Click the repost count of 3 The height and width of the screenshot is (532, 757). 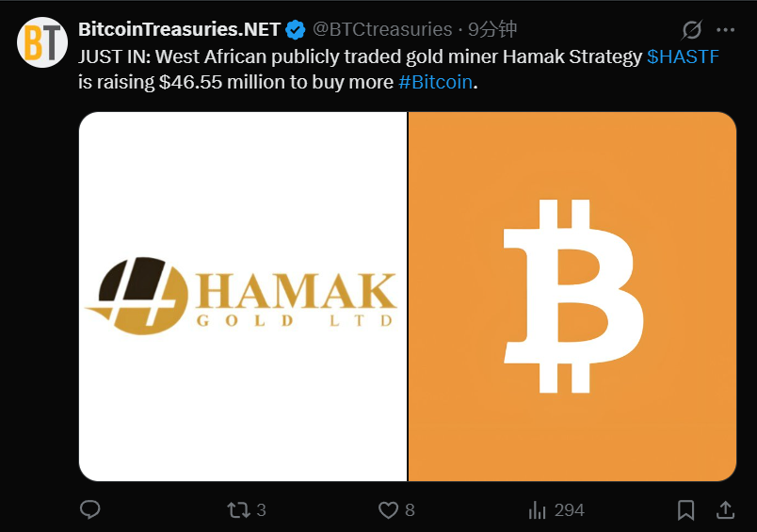click(261, 509)
